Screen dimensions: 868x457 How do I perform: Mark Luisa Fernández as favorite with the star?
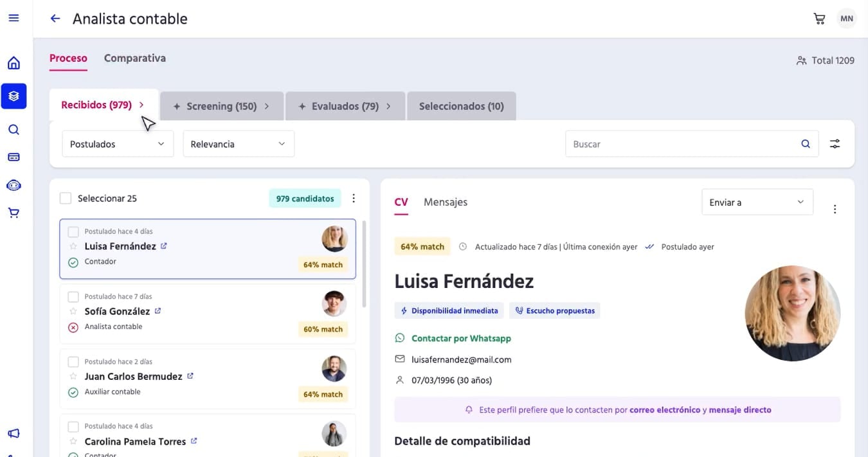tap(73, 246)
